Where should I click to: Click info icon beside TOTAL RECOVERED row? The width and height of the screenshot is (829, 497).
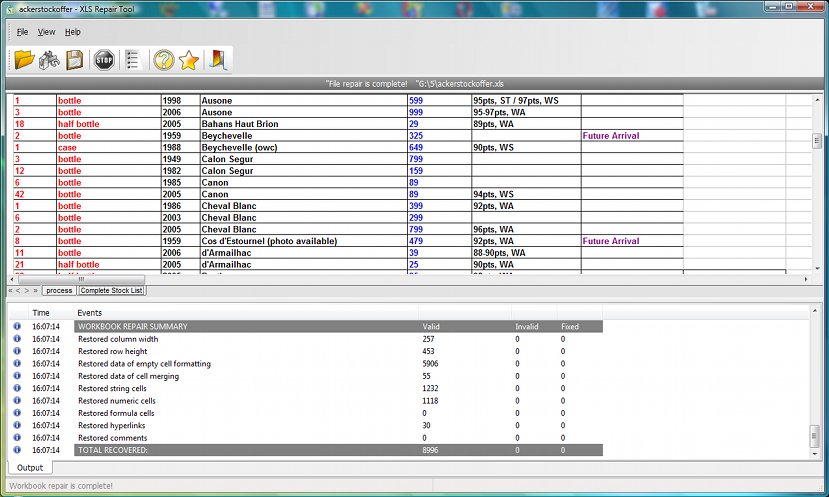(x=17, y=450)
